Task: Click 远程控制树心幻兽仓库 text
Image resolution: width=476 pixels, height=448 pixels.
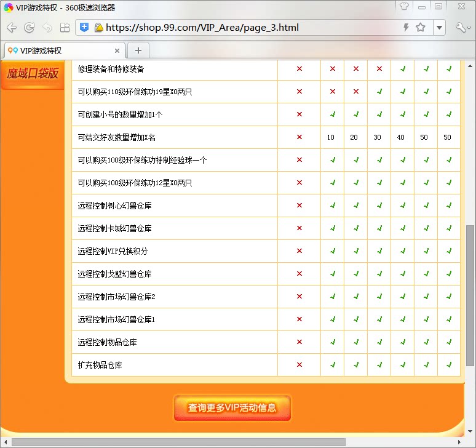Action: click(114, 206)
